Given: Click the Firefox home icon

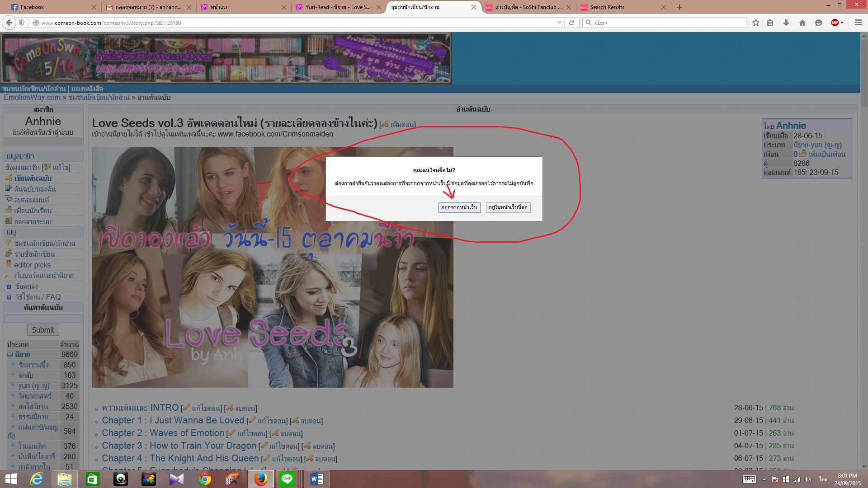Looking at the screenshot, I should pyautogui.click(x=802, y=23).
